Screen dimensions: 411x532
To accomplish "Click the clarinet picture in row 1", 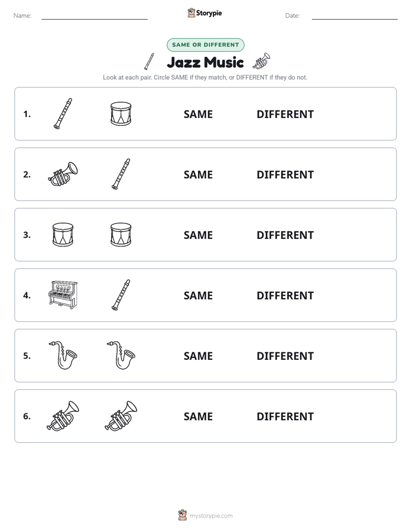I will pos(63,113).
